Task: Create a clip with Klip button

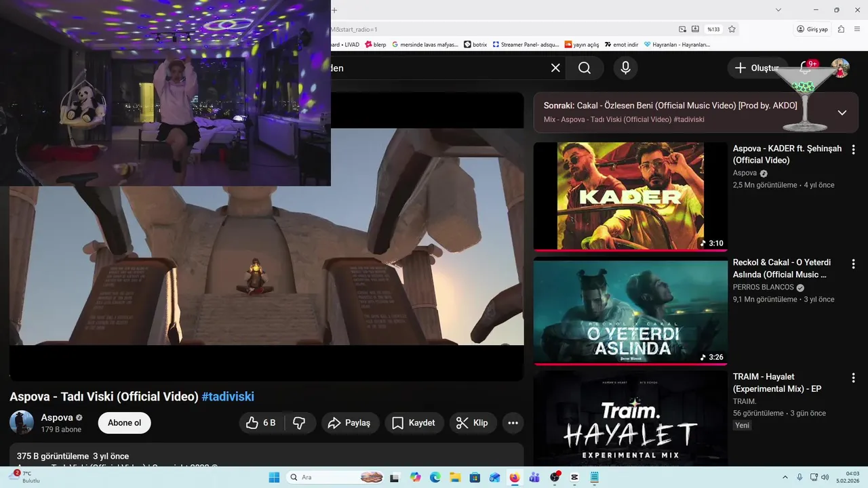Action: (x=473, y=423)
